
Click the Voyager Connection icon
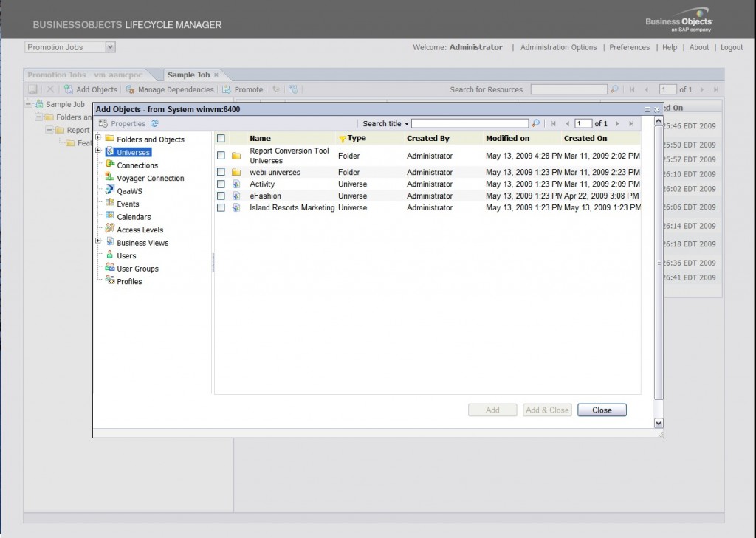tap(109, 177)
